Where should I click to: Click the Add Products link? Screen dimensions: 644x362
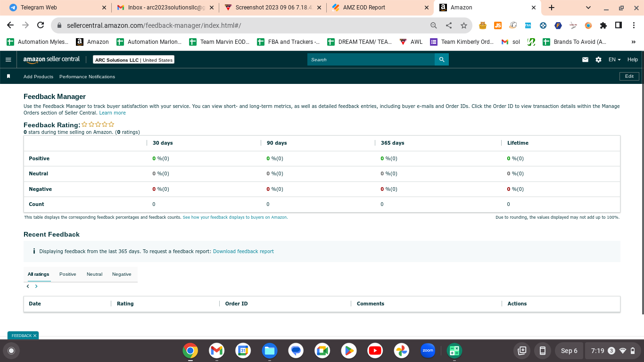click(x=38, y=76)
